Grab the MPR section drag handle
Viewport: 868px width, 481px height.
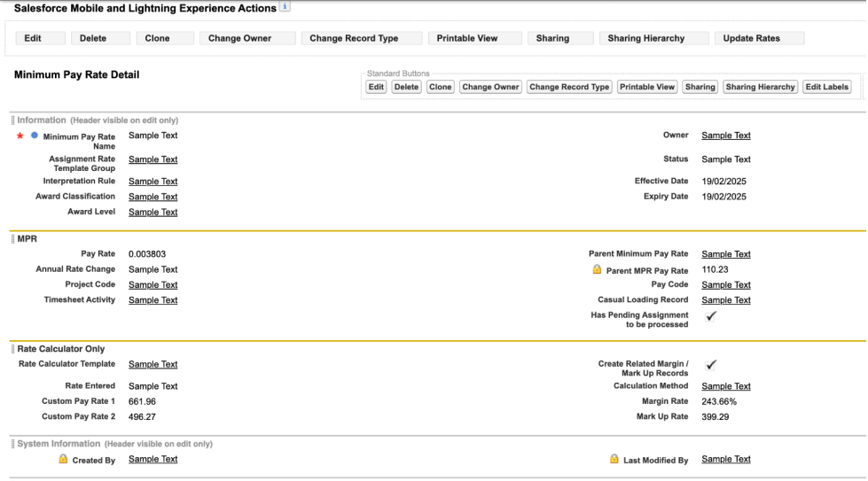click(x=12, y=239)
